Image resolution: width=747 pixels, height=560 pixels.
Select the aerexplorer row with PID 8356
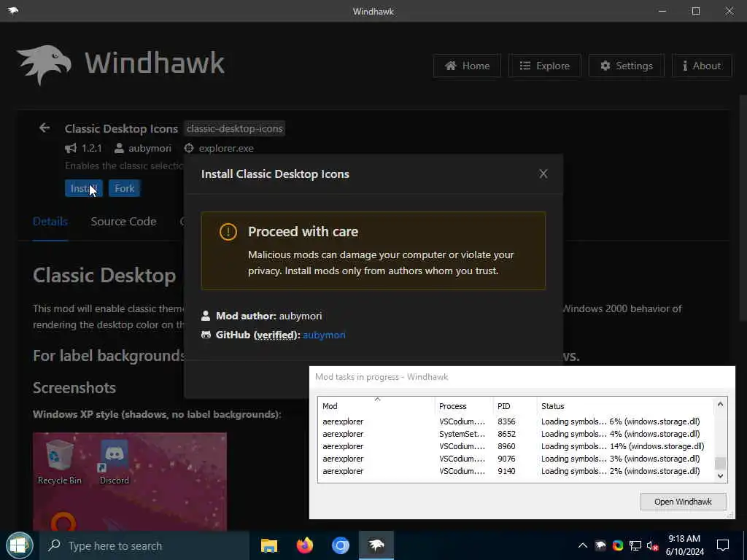pos(516,421)
